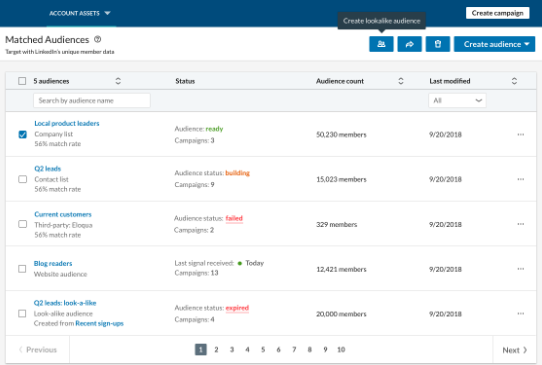The image size is (542, 365).
Task: Click the building status text
Action: click(x=237, y=173)
